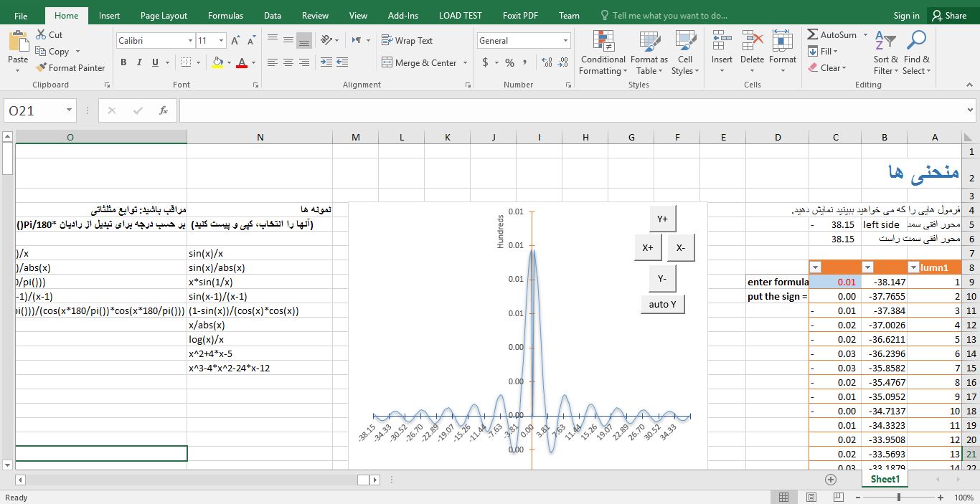
Task: Switch to the LOAD TEST tab
Action: (x=461, y=16)
